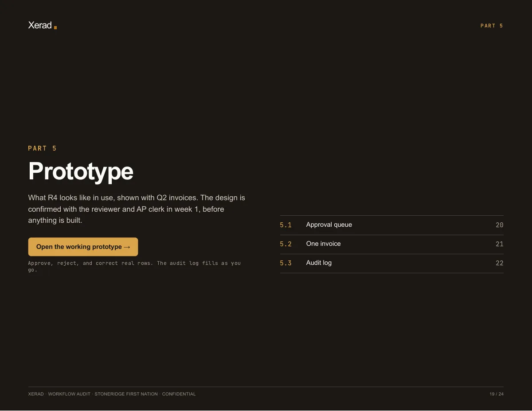Image resolution: width=532 pixels, height=411 pixels.
Task: Click page number 20 for Approval queue
Action: tap(500, 225)
